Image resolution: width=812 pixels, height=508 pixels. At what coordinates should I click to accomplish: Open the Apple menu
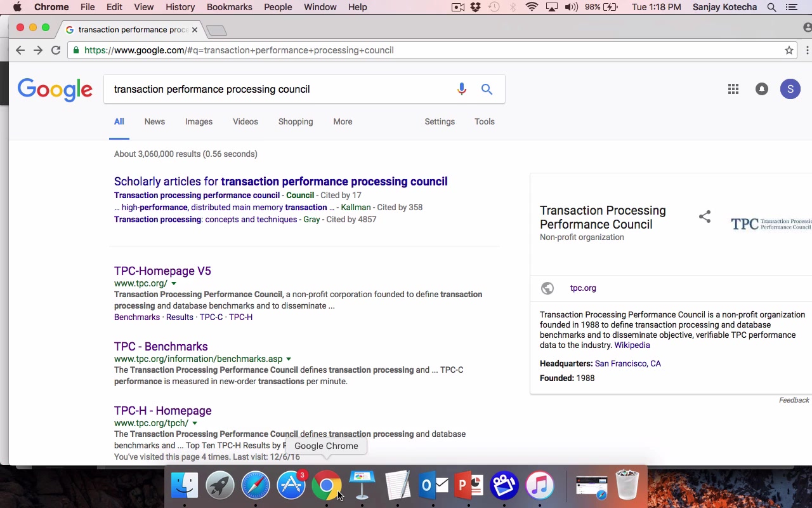pos(17,7)
